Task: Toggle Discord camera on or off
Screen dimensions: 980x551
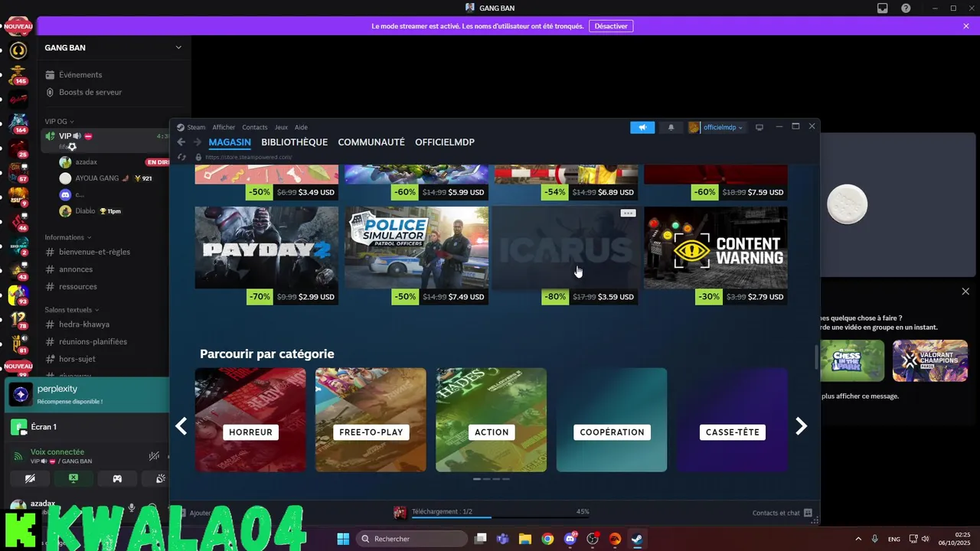Action: tap(30, 478)
